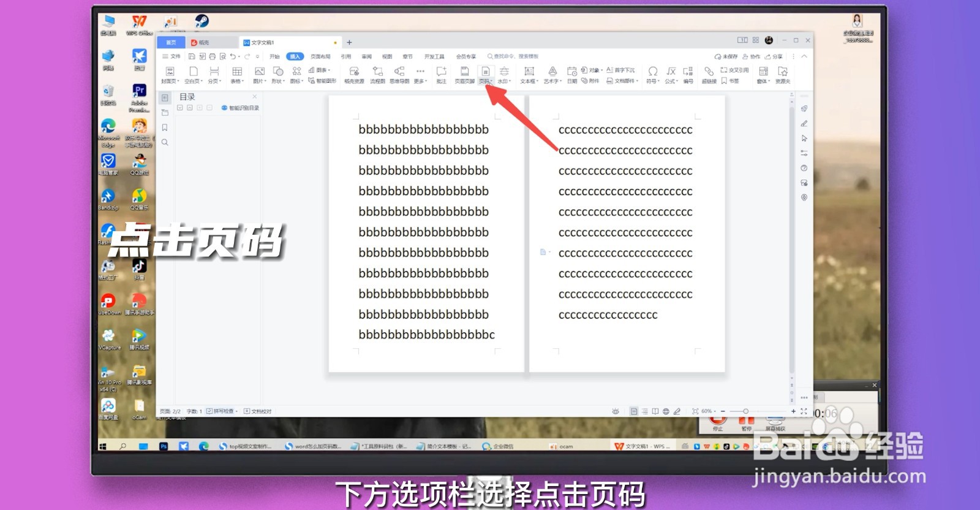Click the 文档校对 proofreading button
This screenshot has width=980, height=510.
[257, 411]
